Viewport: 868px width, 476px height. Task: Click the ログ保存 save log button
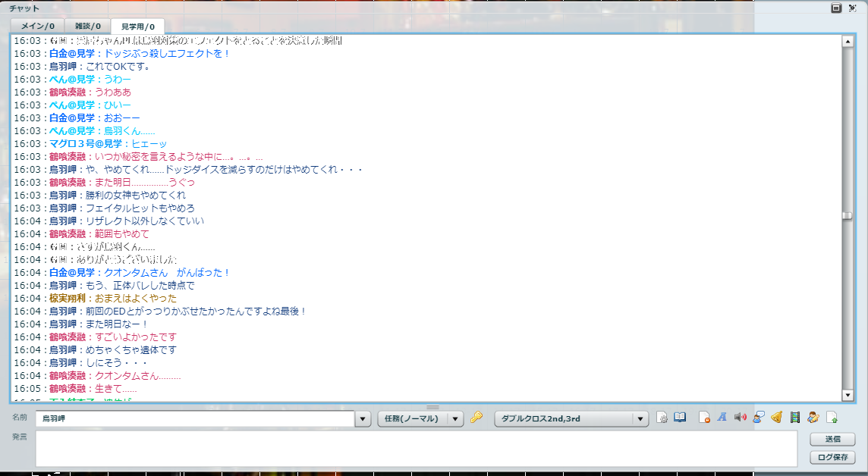(832, 458)
